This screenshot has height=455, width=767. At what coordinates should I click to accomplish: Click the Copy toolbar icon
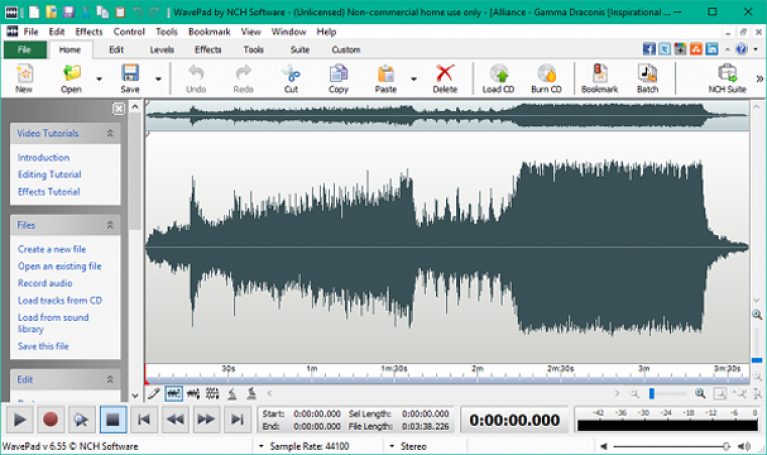click(338, 73)
